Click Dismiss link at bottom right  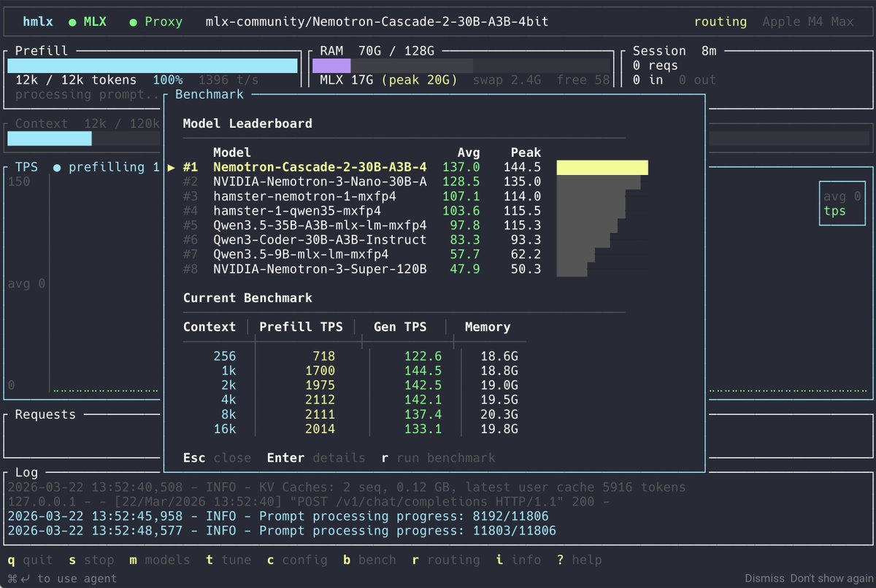[765, 578]
